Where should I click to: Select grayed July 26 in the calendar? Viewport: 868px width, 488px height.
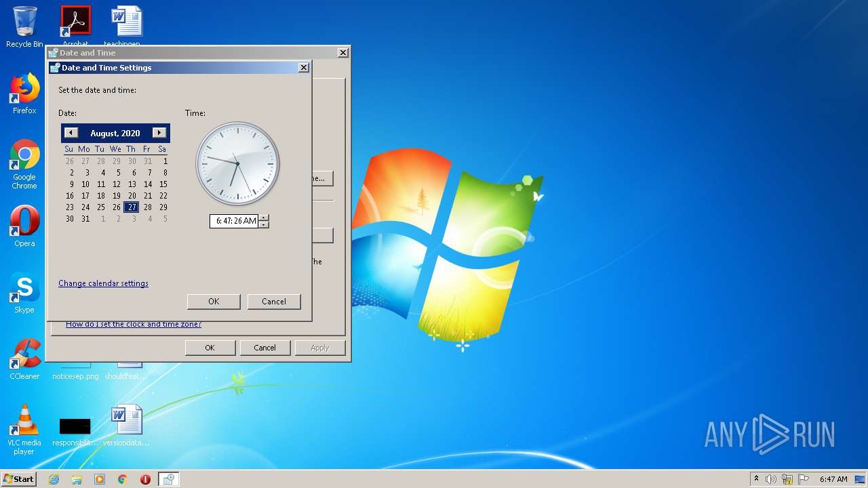[70, 161]
